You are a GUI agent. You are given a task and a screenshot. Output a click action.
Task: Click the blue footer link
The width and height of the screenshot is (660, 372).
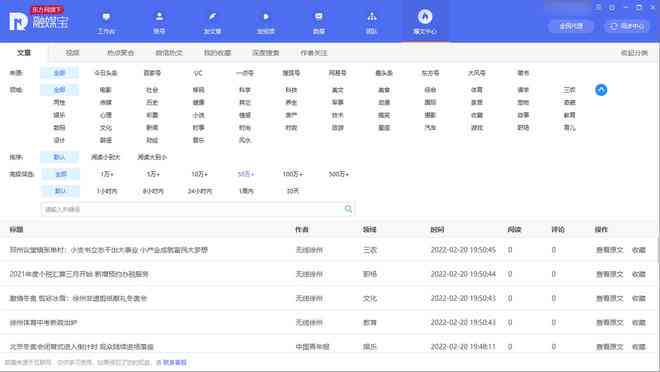point(175,362)
